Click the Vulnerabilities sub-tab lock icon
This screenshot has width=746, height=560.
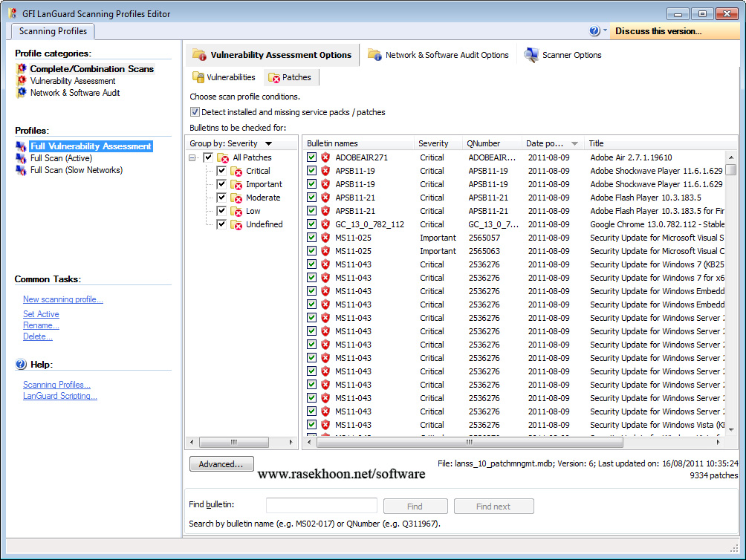pos(198,77)
